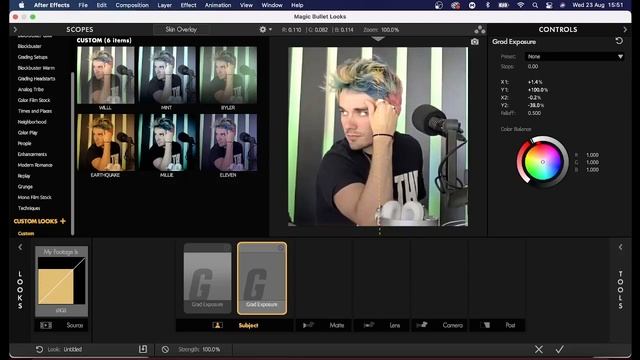The height and width of the screenshot is (360, 640).
Task: Toggle the enable icon on the highlighted Grad Exposure card
Action: pyautogui.click(x=281, y=247)
